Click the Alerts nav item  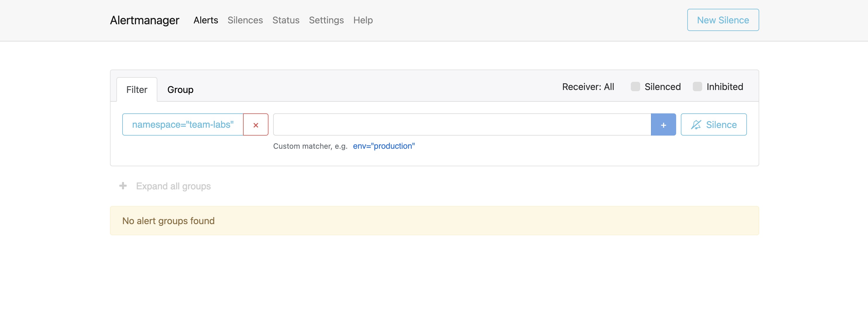click(206, 20)
